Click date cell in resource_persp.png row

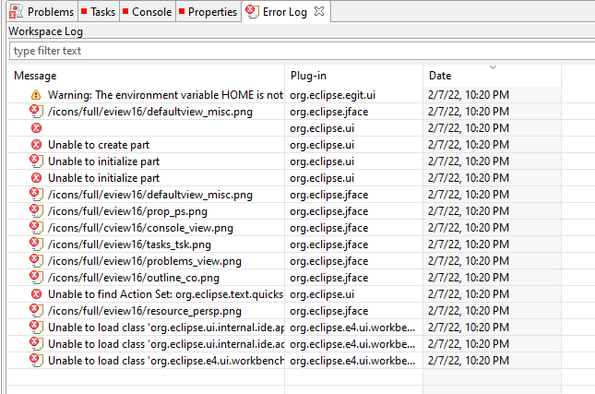click(x=469, y=310)
